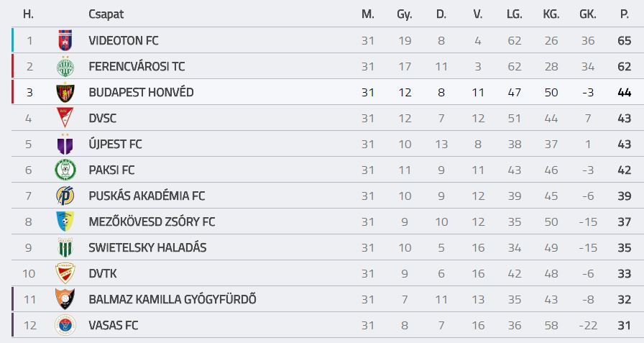Select the VASAS FC team name
This screenshot has width=644, height=343.
click(114, 325)
